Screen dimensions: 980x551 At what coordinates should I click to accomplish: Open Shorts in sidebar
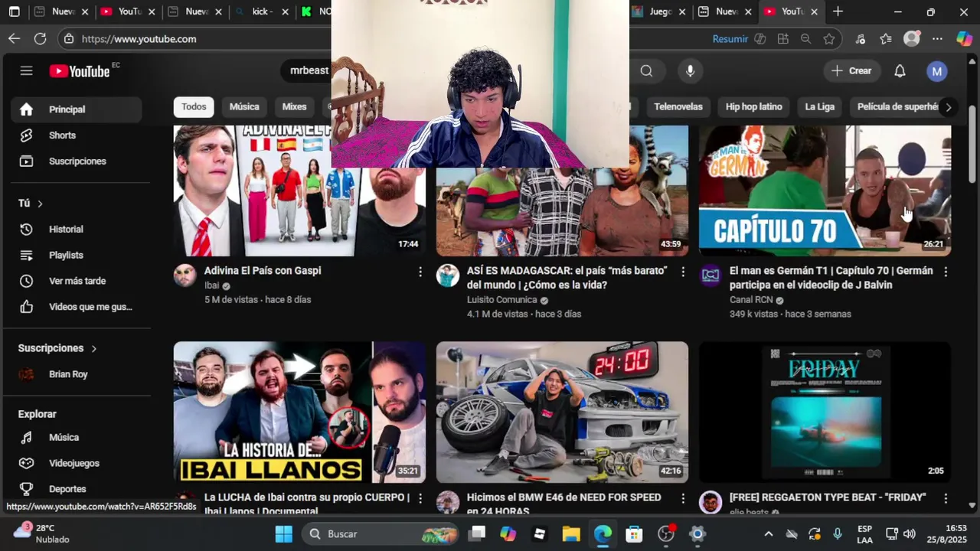(x=77, y=135)
